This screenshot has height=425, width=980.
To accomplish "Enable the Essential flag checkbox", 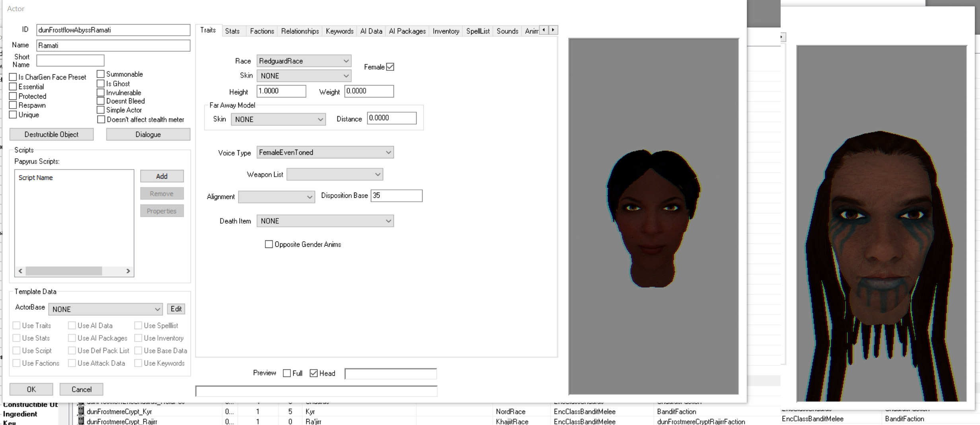I will [13, 87].
